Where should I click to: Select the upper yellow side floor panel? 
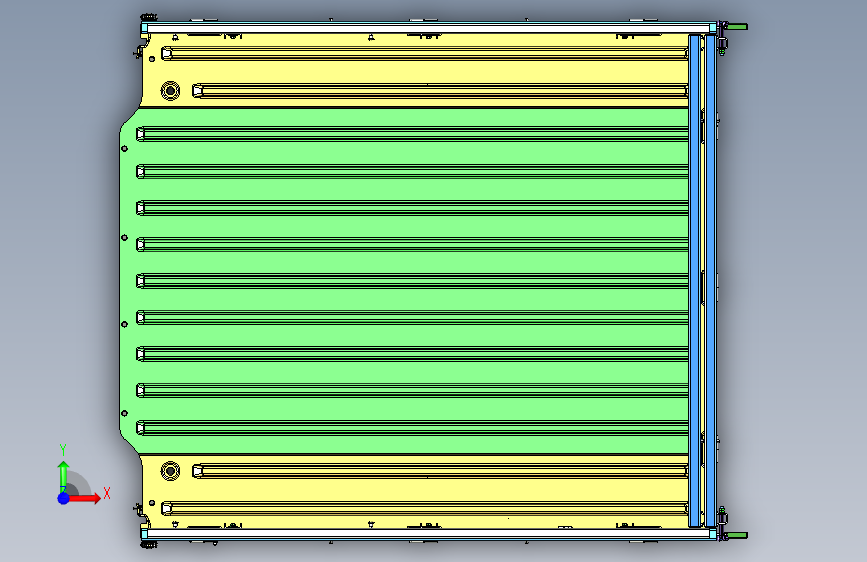coord(415,71)
